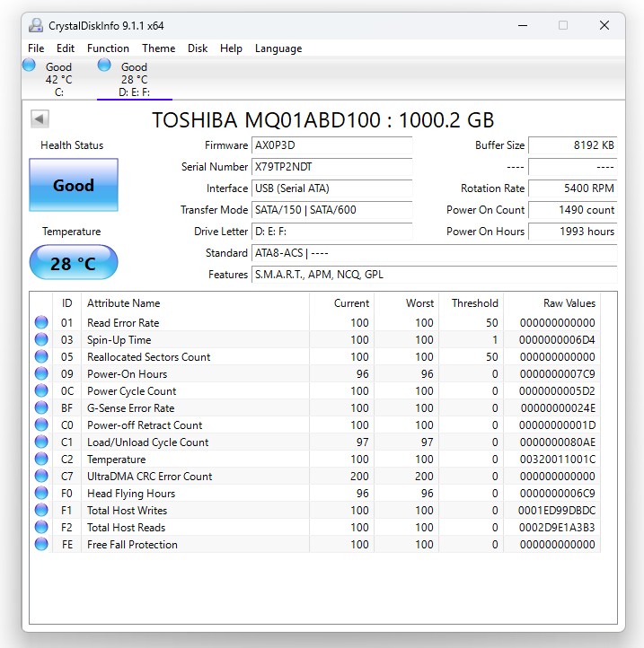Click the 28 °C temperature button
The height and width of the screenshot is (648, 644).
(74, 263)
